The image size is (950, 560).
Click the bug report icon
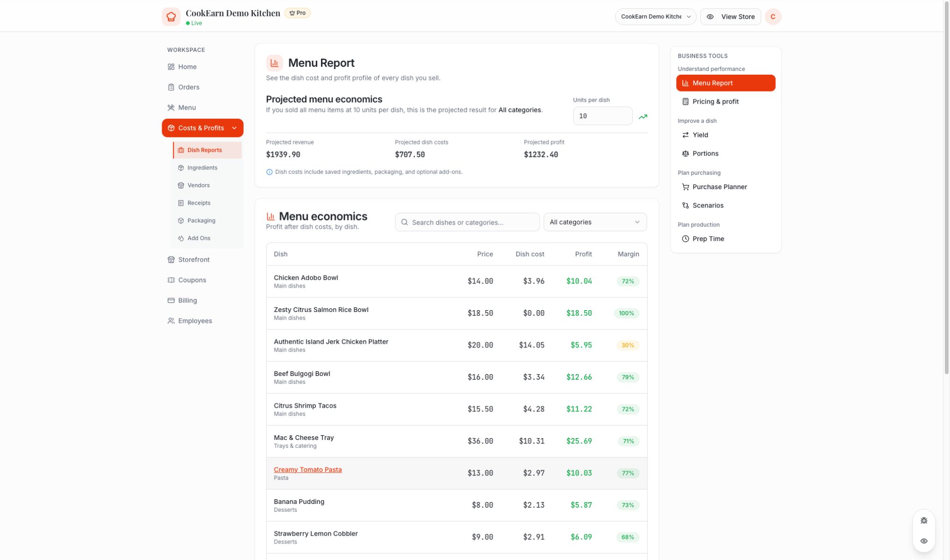click(924, 521)
